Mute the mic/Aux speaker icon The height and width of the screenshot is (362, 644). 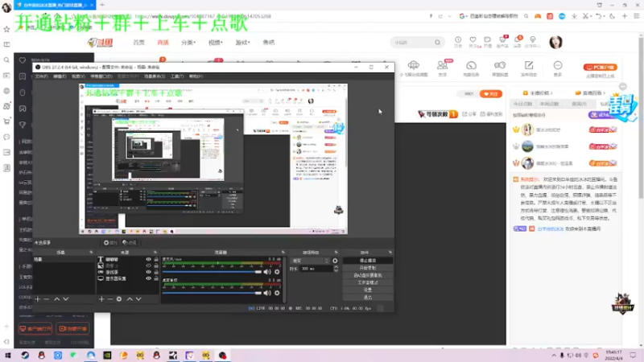coord(267,272)
